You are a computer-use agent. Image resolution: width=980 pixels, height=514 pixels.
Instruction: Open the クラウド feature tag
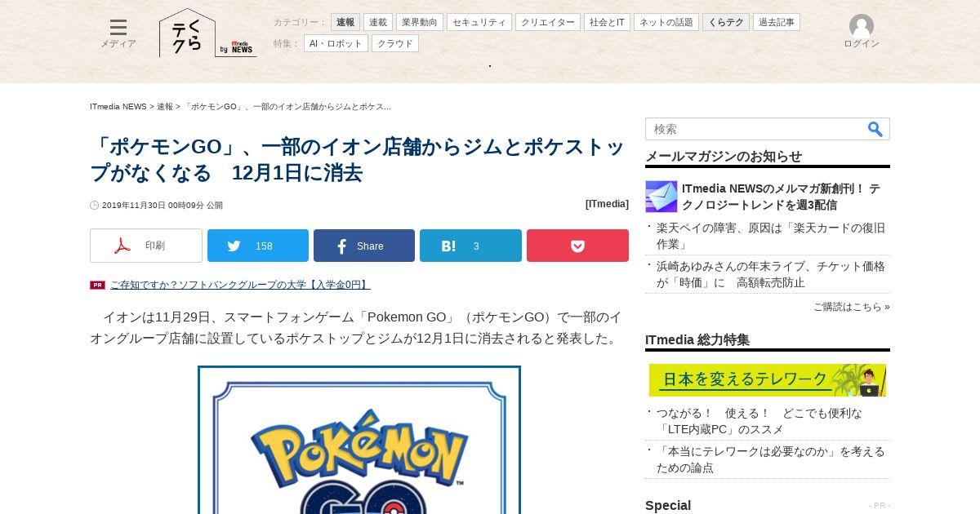click(395, 43)
